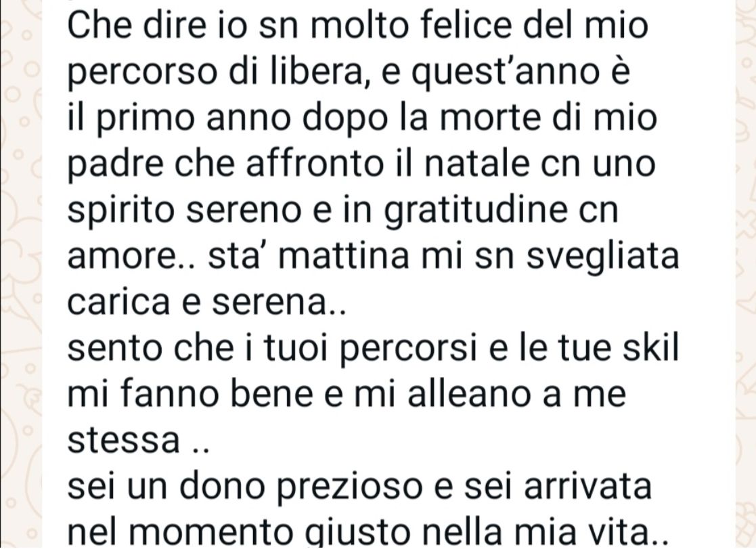Tap the word "amore.." in the message

click(x=126, y=258)
